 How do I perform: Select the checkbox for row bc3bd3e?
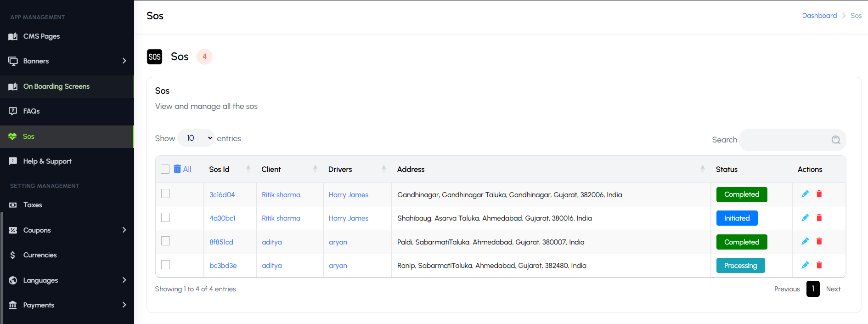pos(166,265)
